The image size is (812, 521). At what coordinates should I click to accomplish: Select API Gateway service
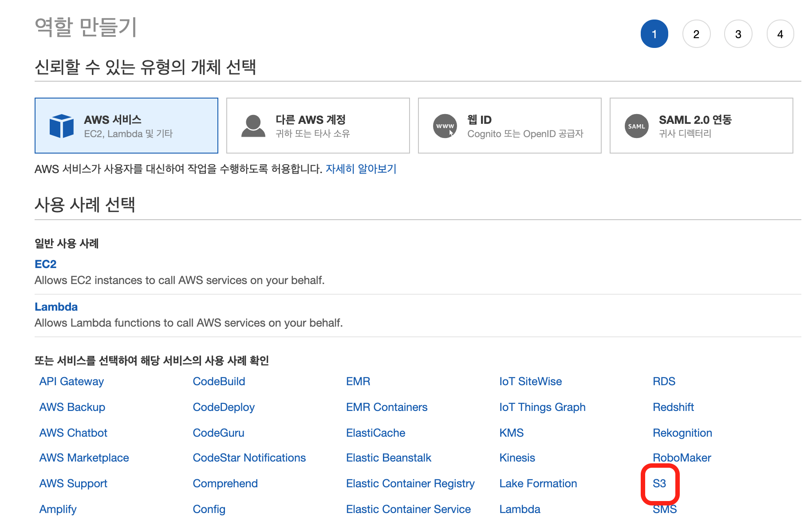71,381
